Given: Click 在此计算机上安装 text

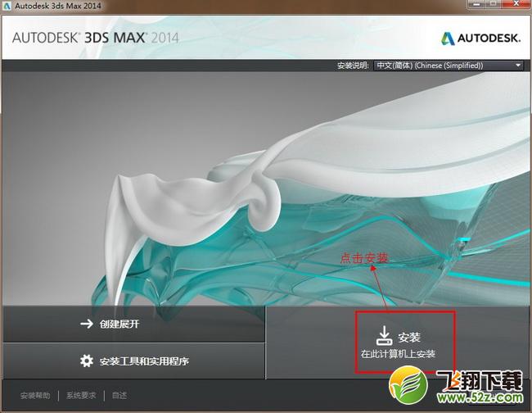Looking at the screenshot, I should (x=398, y=354).
